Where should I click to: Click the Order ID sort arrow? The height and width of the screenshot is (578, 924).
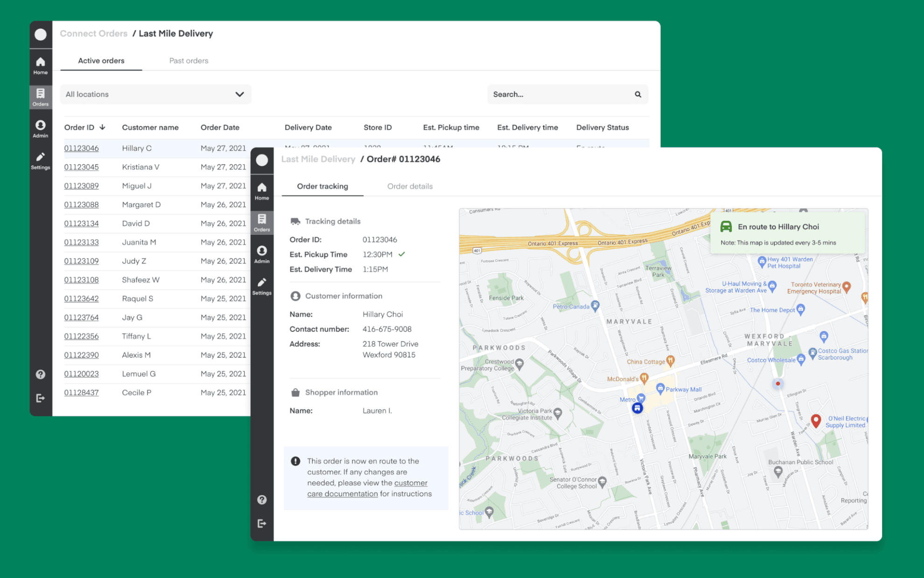tap(103, 127)
